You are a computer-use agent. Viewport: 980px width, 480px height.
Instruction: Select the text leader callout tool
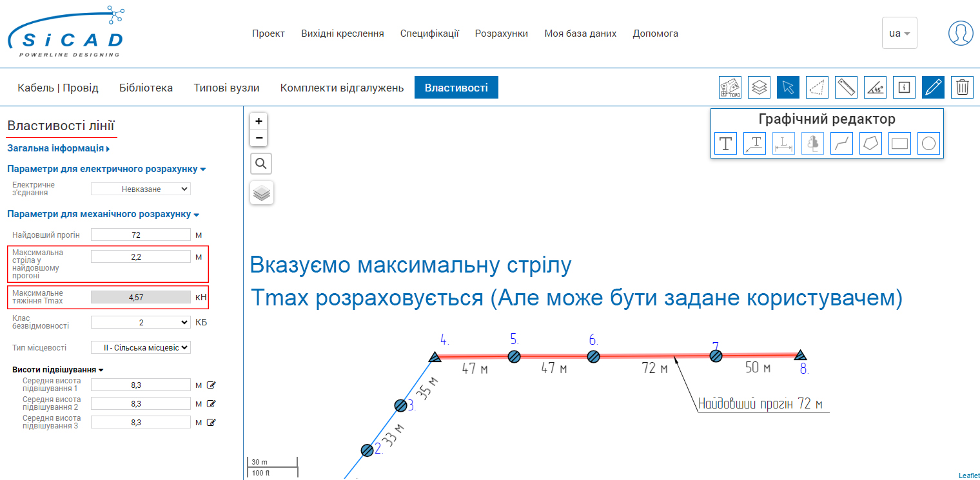click(x=754, y=144)
